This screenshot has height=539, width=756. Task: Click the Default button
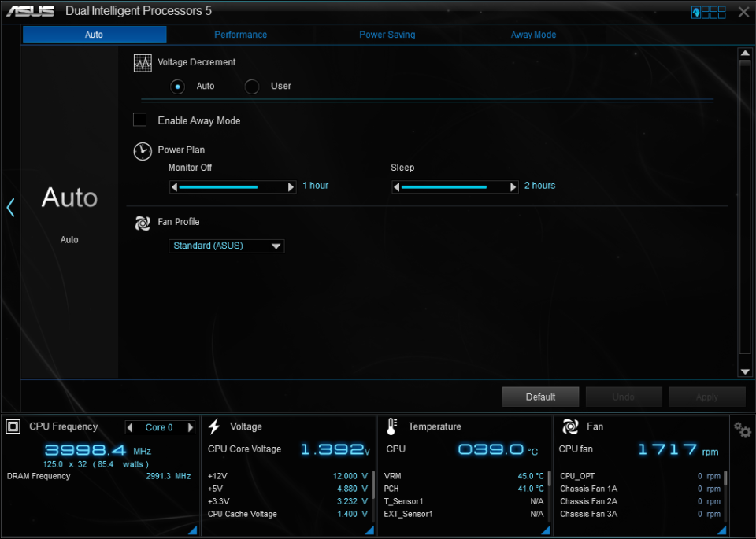(x=540, y=397)
